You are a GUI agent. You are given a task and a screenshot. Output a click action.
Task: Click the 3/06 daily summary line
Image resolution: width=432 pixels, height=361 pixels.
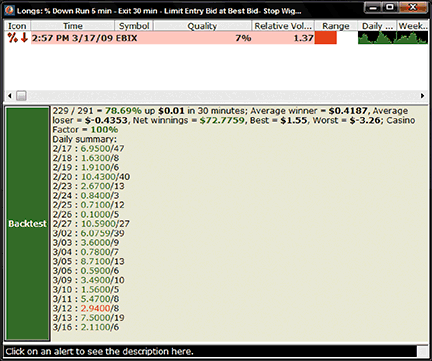coord(86,270)
